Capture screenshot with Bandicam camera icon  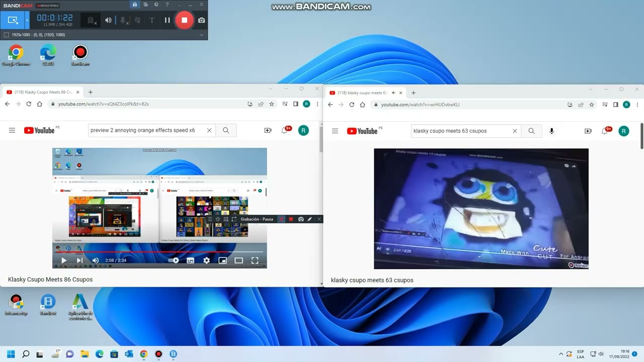(201, 20)
